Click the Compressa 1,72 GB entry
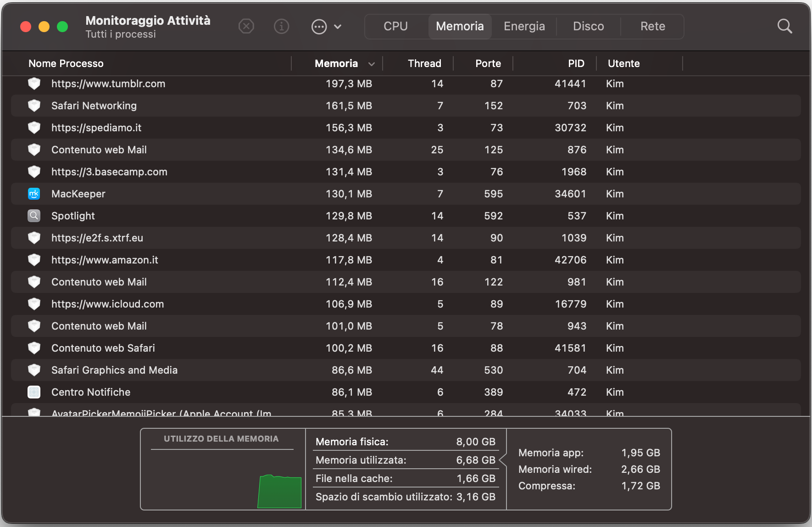The height and width of the screenshot is (527, 812). click(589, 486)
